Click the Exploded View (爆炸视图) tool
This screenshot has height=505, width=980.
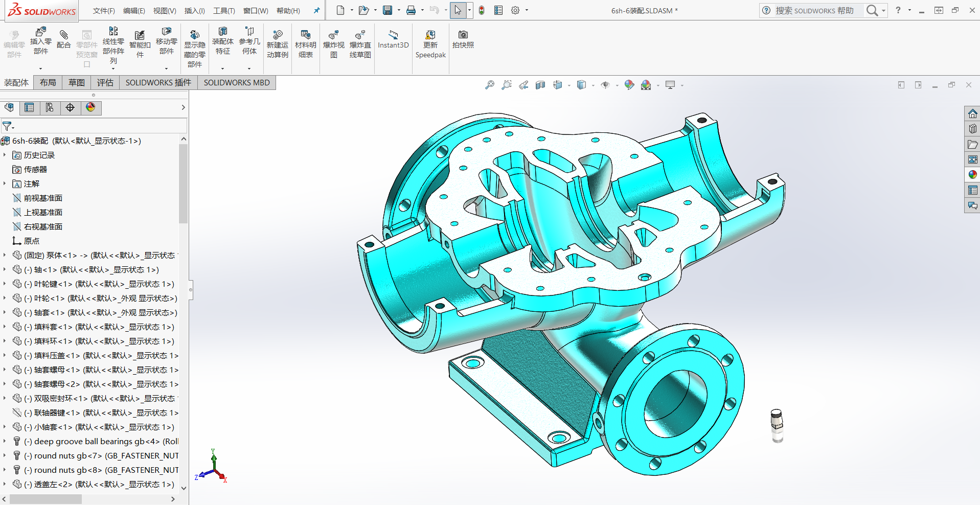click(x=334, y=44)
